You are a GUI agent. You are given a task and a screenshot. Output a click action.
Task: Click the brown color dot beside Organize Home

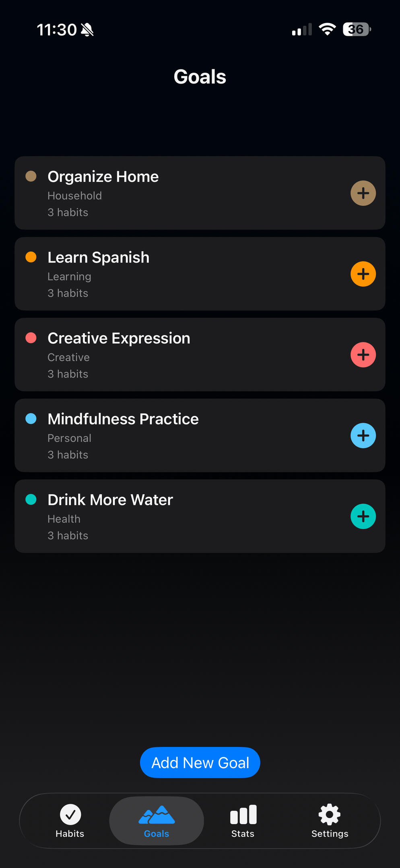31,176
